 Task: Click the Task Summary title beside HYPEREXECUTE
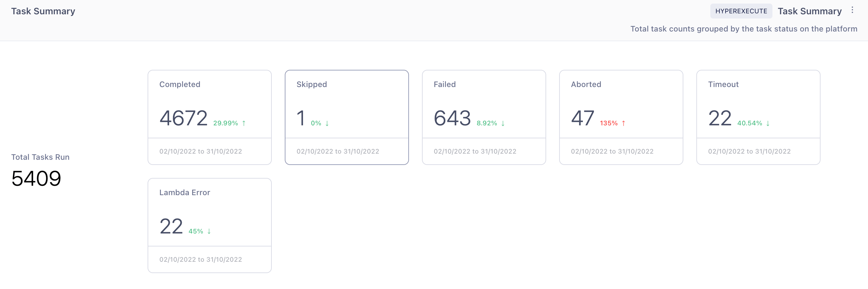(x=809, y=11)
